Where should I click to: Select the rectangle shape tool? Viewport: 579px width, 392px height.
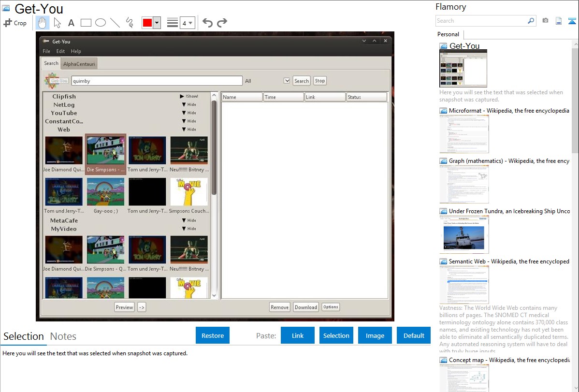pos(86,23)
